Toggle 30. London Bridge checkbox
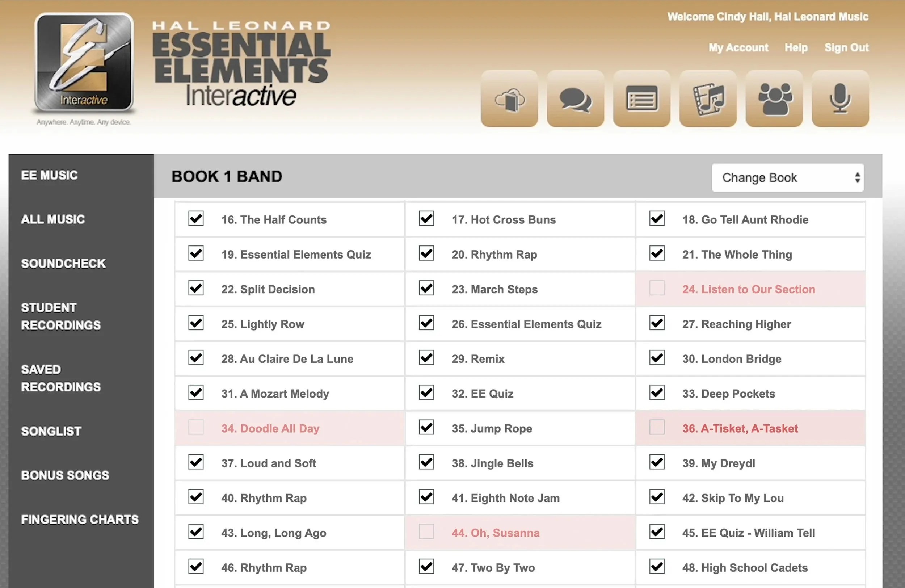The height and width of the screenshot is (588, 905). pyautogui.click(x=657, y=358)
